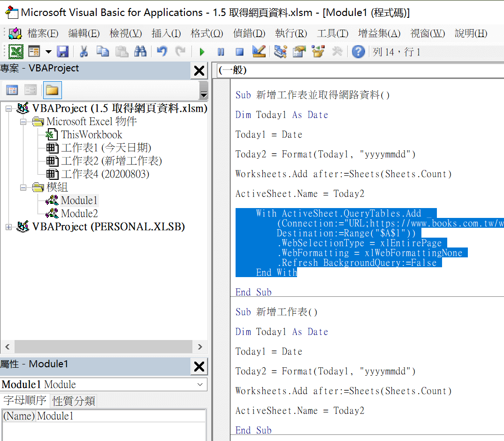This screenshot has height=441, width=504.
Task: Toggle Design Mode icon
Action: [259, 52]
